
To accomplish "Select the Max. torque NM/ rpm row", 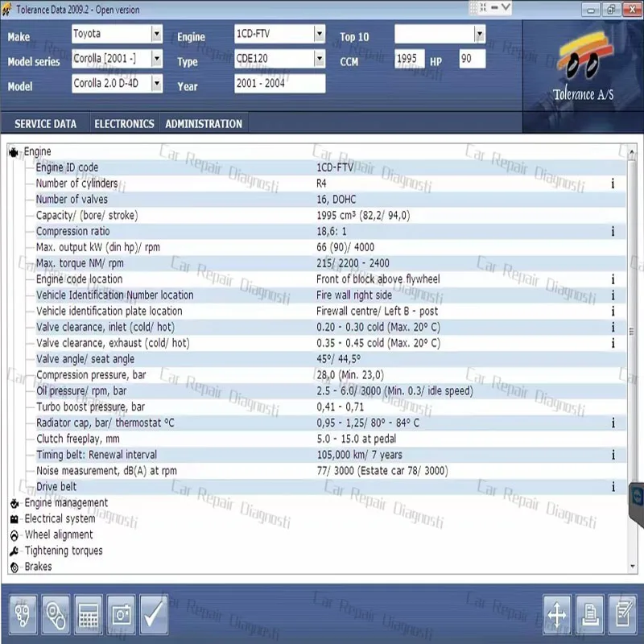I will coord(331,264).
